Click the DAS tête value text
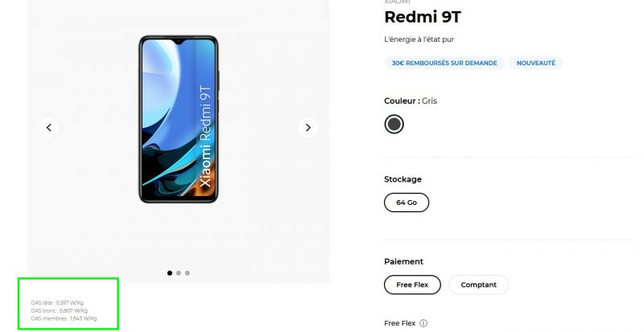Screen dimensions: 644x332 [x=59, y=303]
